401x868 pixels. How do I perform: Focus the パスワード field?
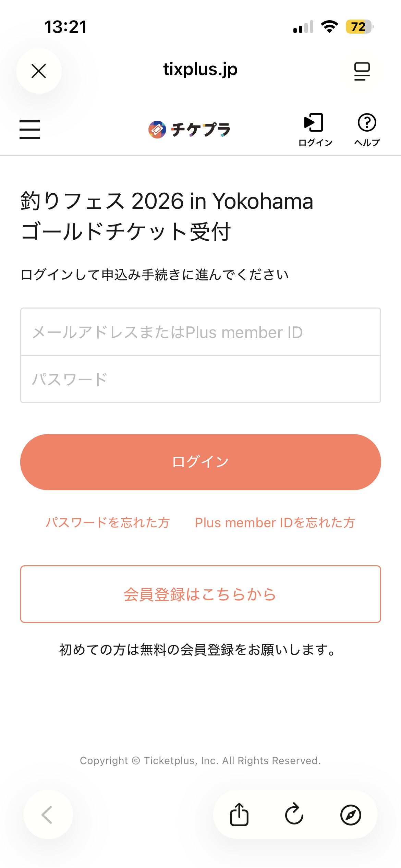coord(200,379)
